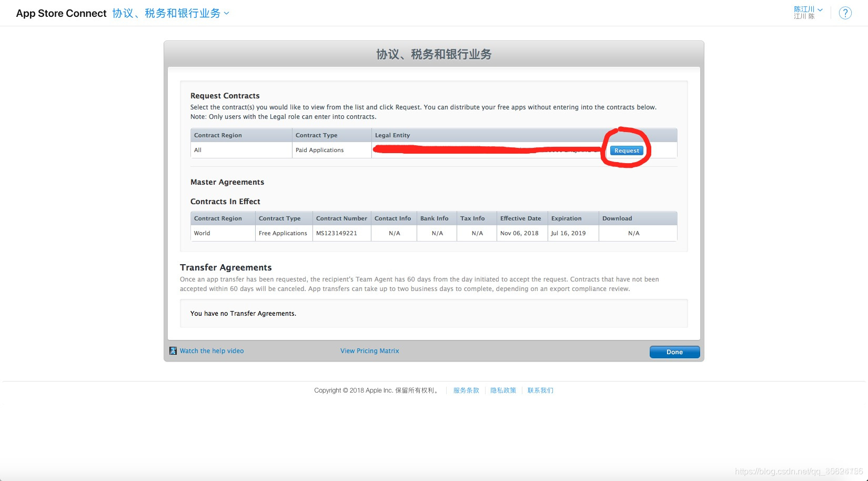Click the Request Contracts heading

(x=225, y=96)
